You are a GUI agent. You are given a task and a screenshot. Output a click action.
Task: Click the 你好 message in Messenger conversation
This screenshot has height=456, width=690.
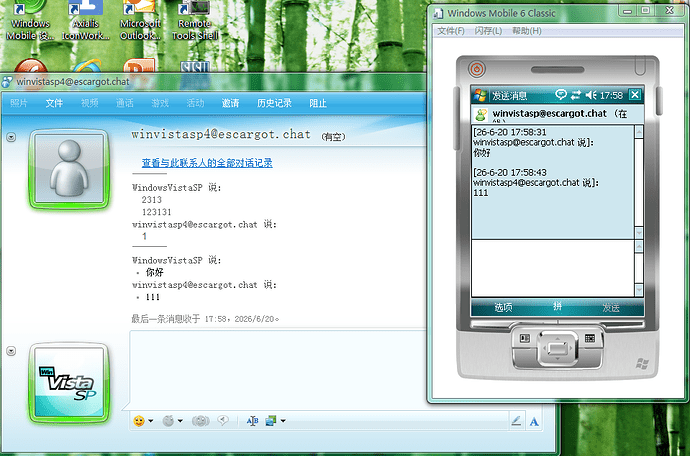click(x=154, y=272)
